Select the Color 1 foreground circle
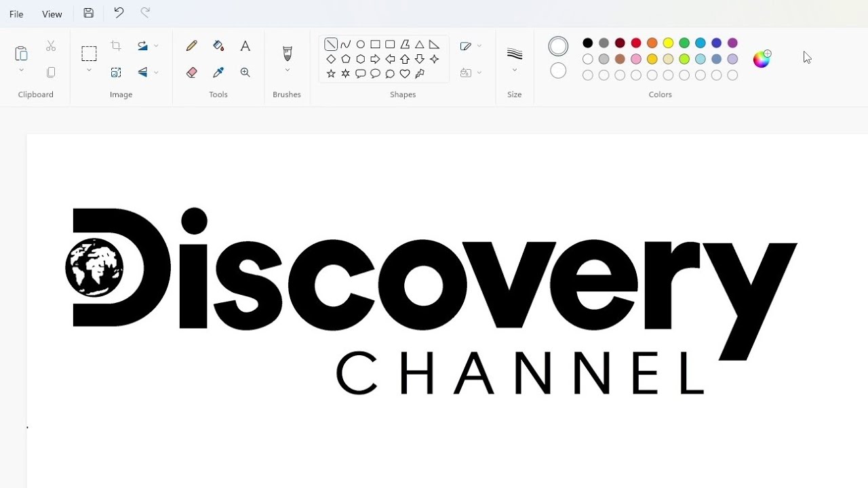This screenshot has height=488, width=868. pos(558,46)
